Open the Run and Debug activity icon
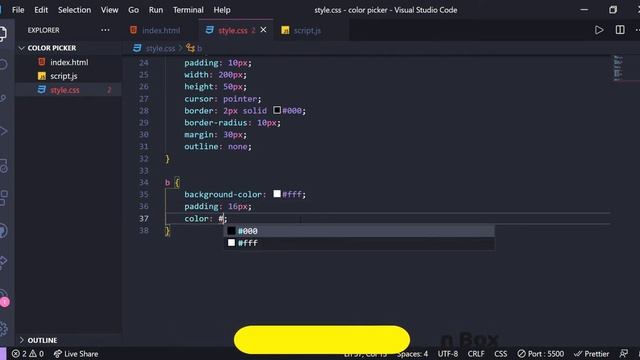The height and width of the screenshot is (360, 640). 3,131
